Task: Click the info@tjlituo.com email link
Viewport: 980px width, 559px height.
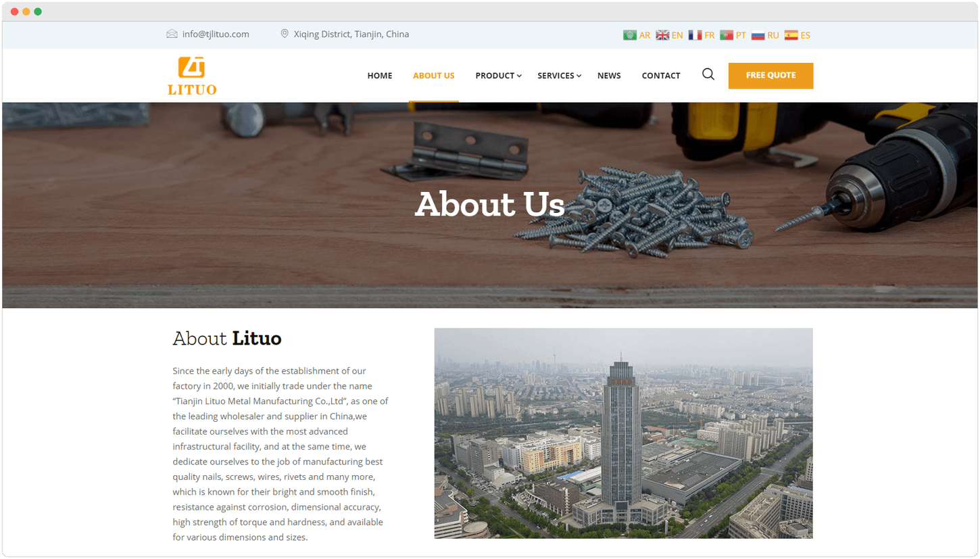Action: click(216, 34)
